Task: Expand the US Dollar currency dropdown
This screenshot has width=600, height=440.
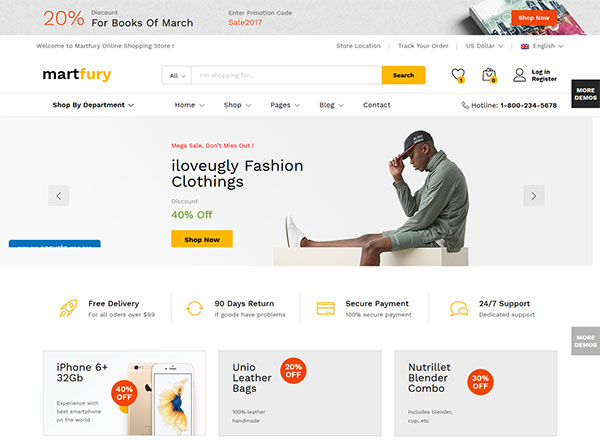Action: tap(487, 46)
